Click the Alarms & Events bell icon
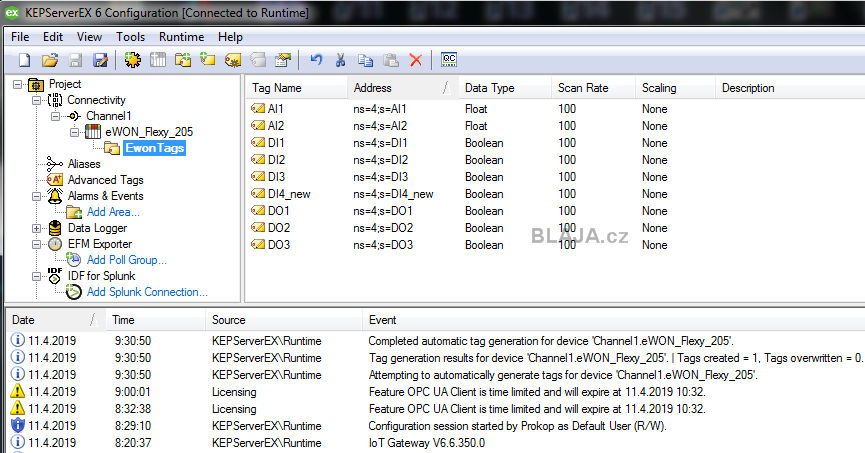 [55, 195]
